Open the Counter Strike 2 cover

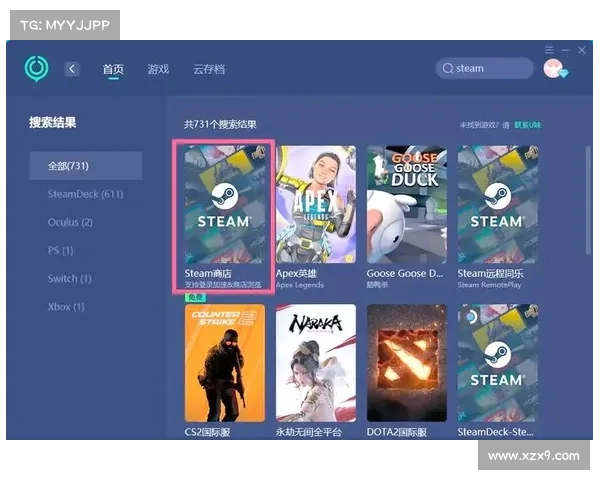(x=225, y=363)
